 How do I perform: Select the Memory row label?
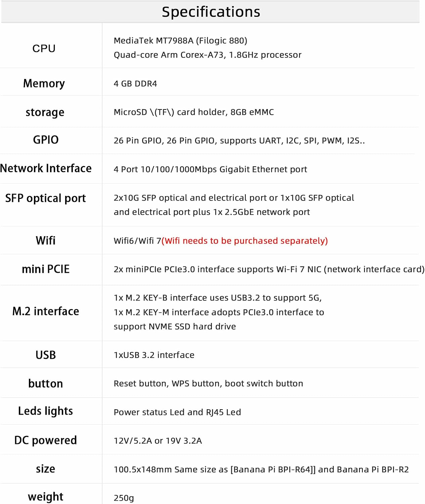click(x=44, y=83)
